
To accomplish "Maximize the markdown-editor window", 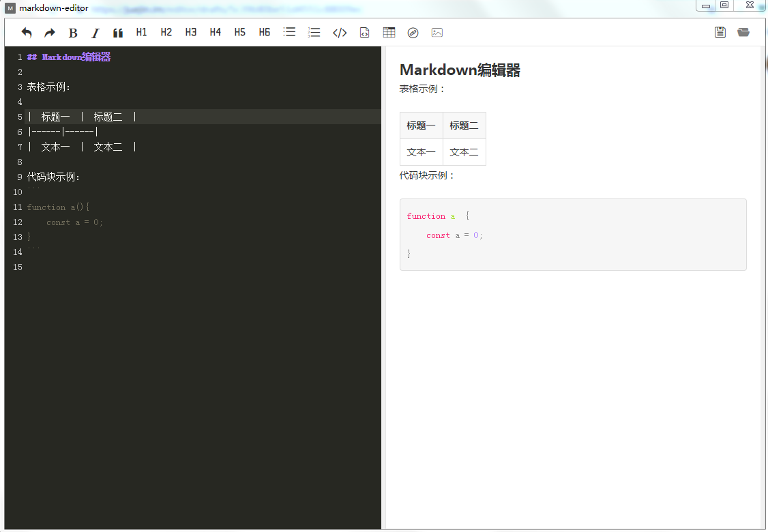I will [x=724, y=5].
